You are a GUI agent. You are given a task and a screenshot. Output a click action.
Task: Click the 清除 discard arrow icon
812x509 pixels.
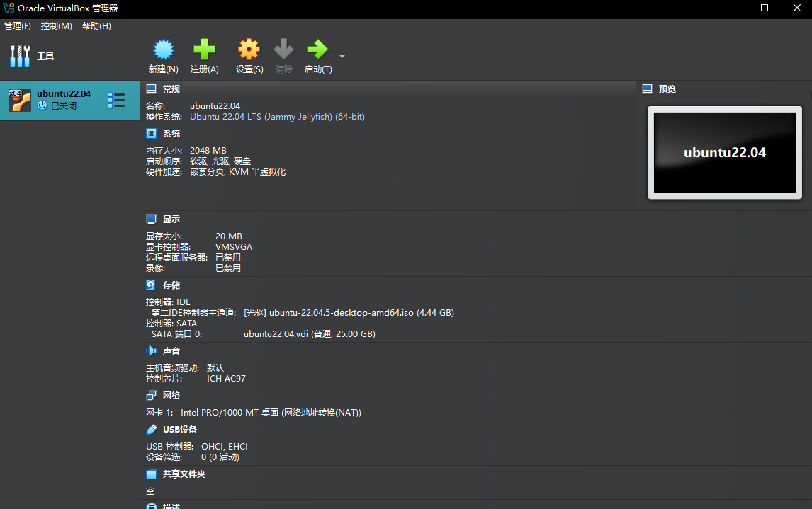(x=284, y=50)
